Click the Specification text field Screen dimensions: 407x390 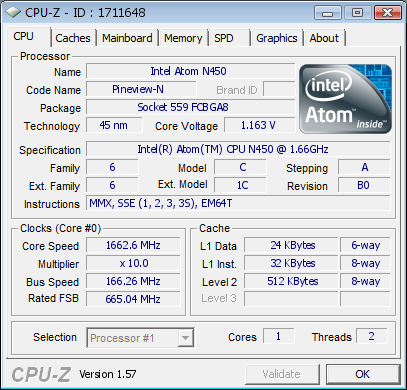point(238,149)
